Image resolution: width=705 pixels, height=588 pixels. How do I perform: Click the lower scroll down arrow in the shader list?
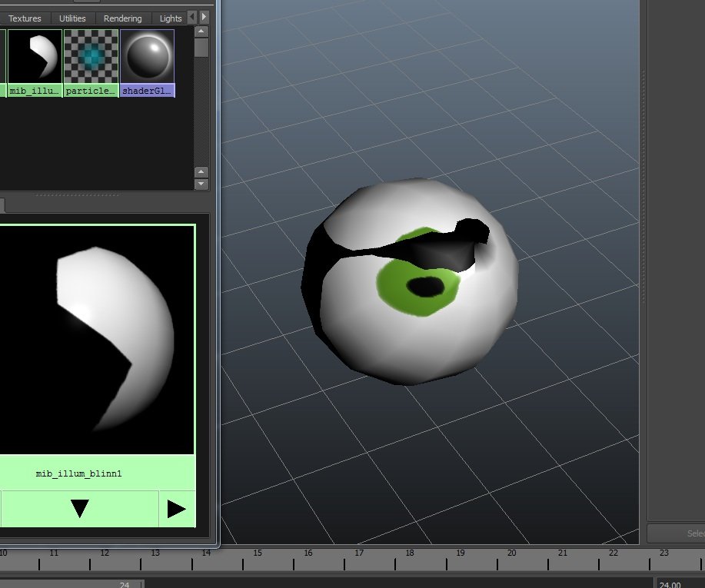click(201, 184)
